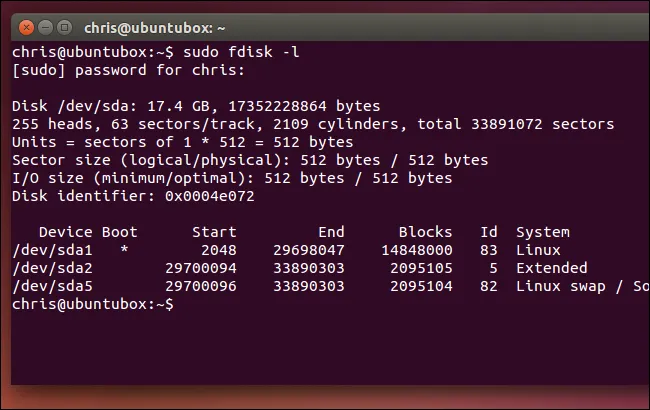This screenshot has height=410, width=650.
Task: Click the Start column header
Action: coord(214,232)
